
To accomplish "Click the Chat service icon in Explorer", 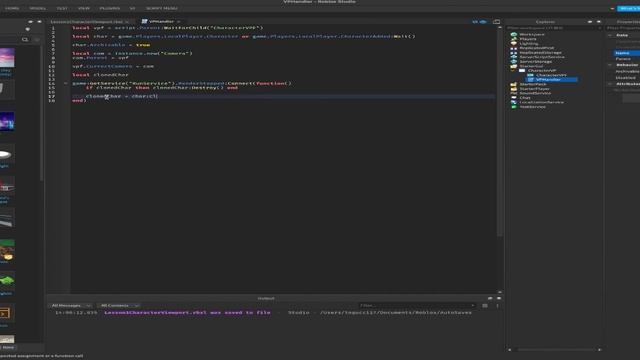I will 514,98.
